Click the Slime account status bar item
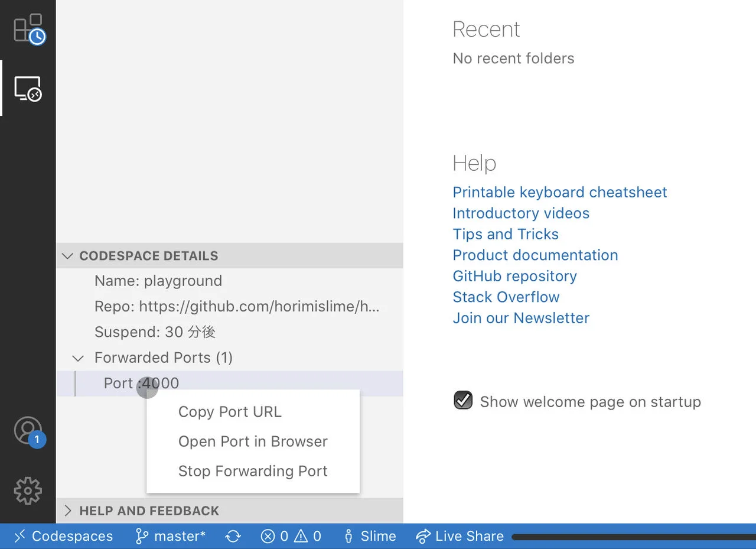The width and height of the screenshot is (756, 549). (x=370, y=536)
